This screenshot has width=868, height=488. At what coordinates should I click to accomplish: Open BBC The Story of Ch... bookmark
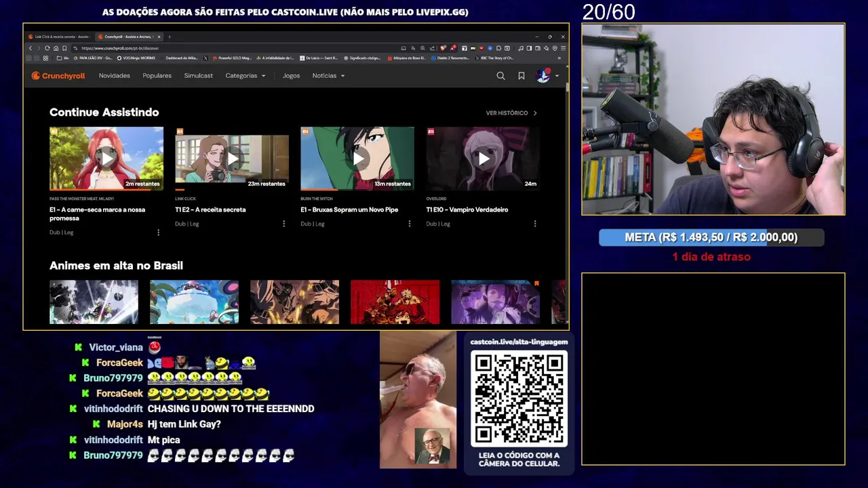point(494,58)
